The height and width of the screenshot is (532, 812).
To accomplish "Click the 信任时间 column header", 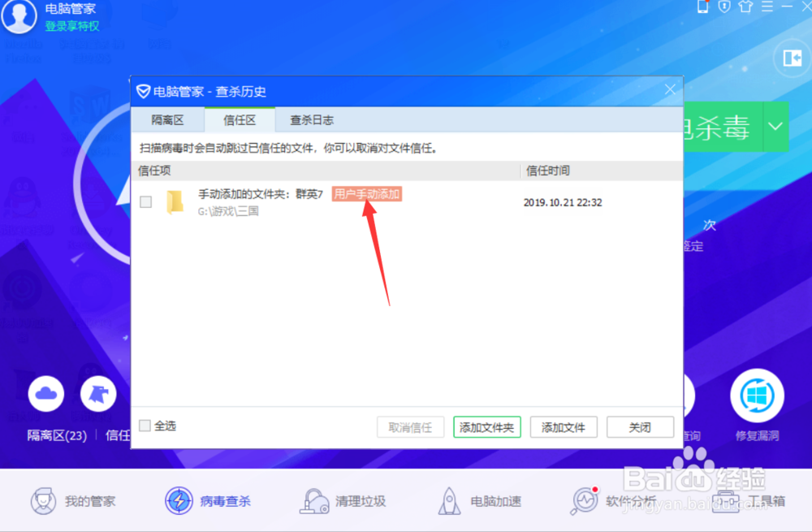I will 548,171.
